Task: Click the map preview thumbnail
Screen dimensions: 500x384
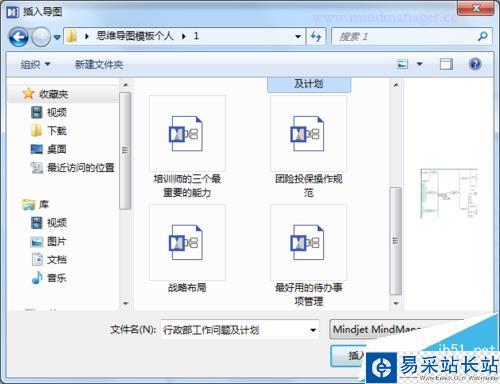Action: click(x=449, y=193)
